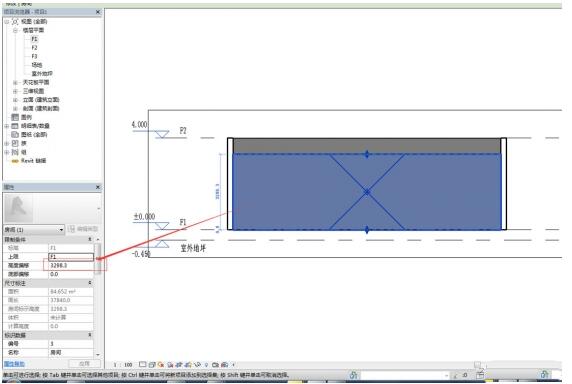Click the room type preview thumbnail
The image size is (572, 384).
(18, 209)
